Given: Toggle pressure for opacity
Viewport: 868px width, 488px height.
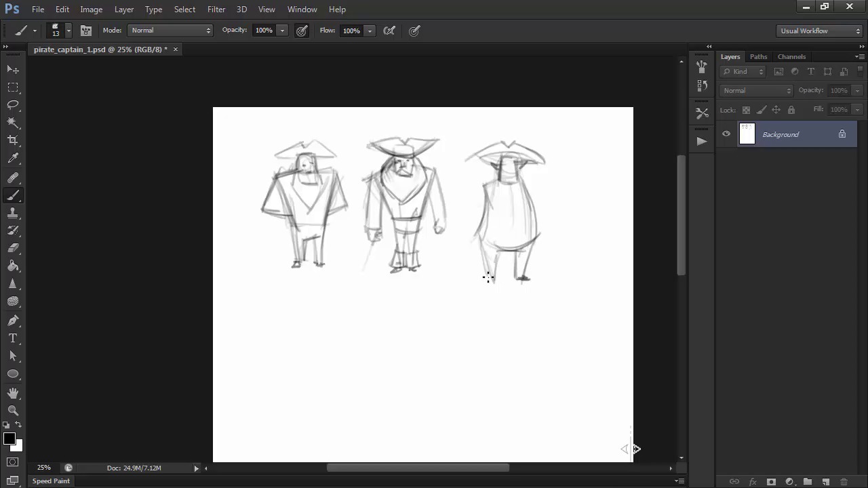Looking at the screenshot, I should [302, 30].
